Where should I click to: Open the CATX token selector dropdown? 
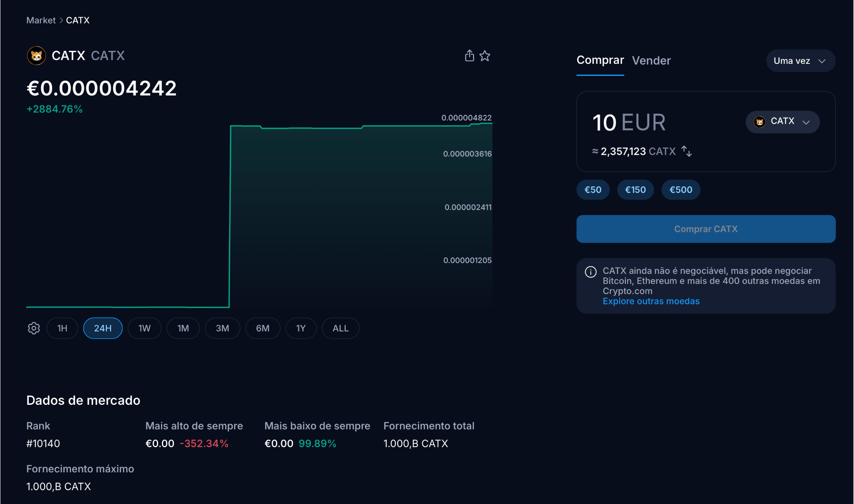[782, 122]
